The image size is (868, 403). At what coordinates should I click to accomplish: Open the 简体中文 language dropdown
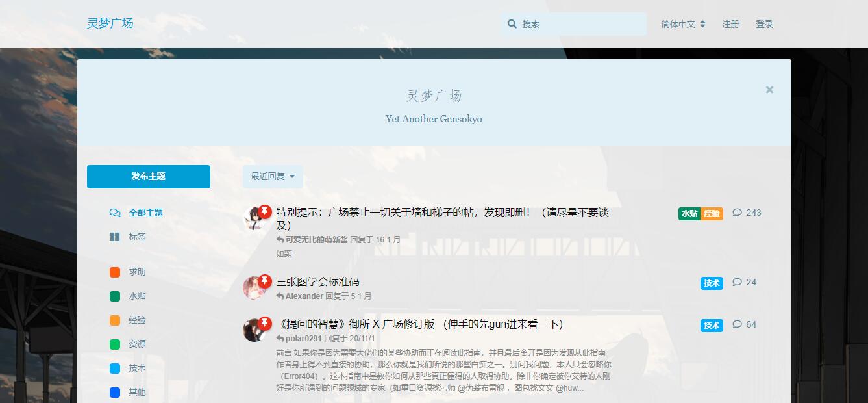tap(683, 24)
